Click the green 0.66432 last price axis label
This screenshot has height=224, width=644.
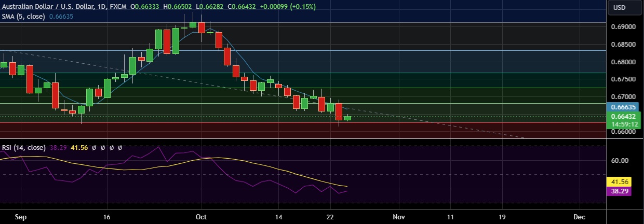coord(623,117)
